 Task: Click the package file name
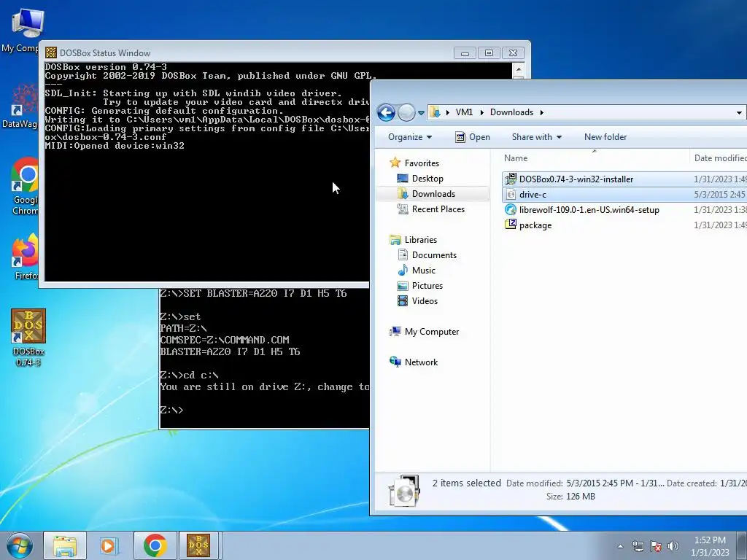tap(535, 225)
